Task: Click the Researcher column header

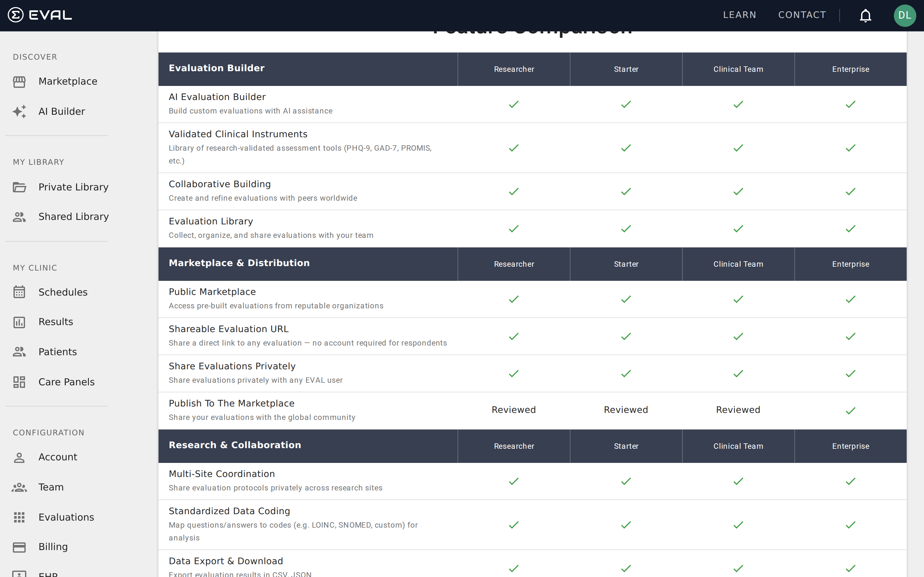Action: click(x=514, y=69)
